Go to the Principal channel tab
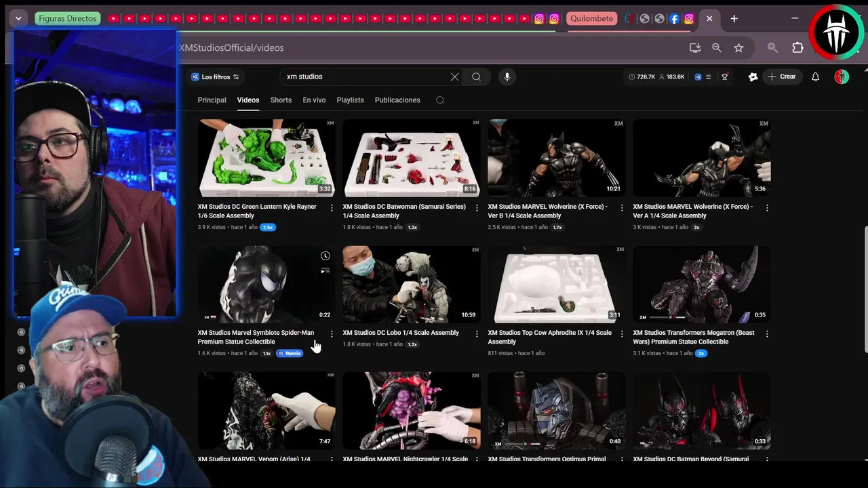Viewport: 868px width, 488px height. pyautogui.click(x=212, y=100)
